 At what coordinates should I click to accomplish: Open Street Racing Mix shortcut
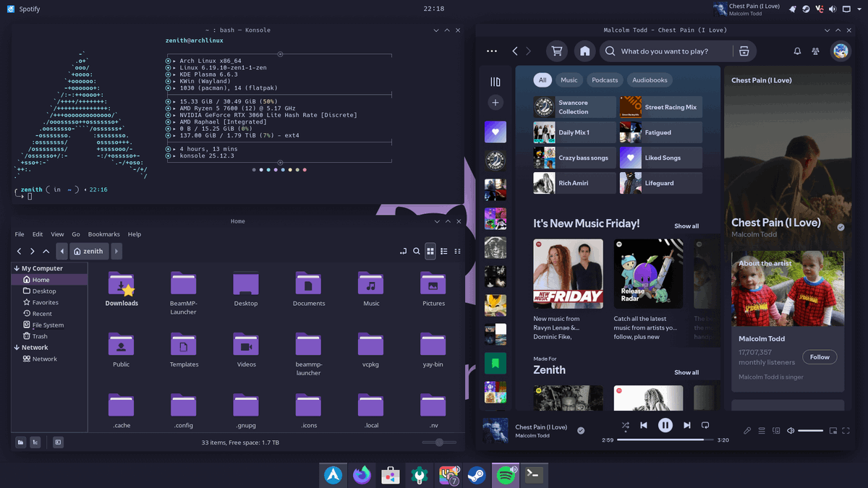coord(660,107)
